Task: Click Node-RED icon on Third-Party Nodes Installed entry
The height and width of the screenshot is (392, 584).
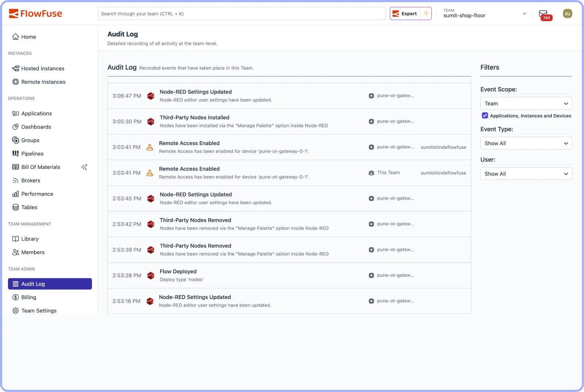Action: pos(150,121)
